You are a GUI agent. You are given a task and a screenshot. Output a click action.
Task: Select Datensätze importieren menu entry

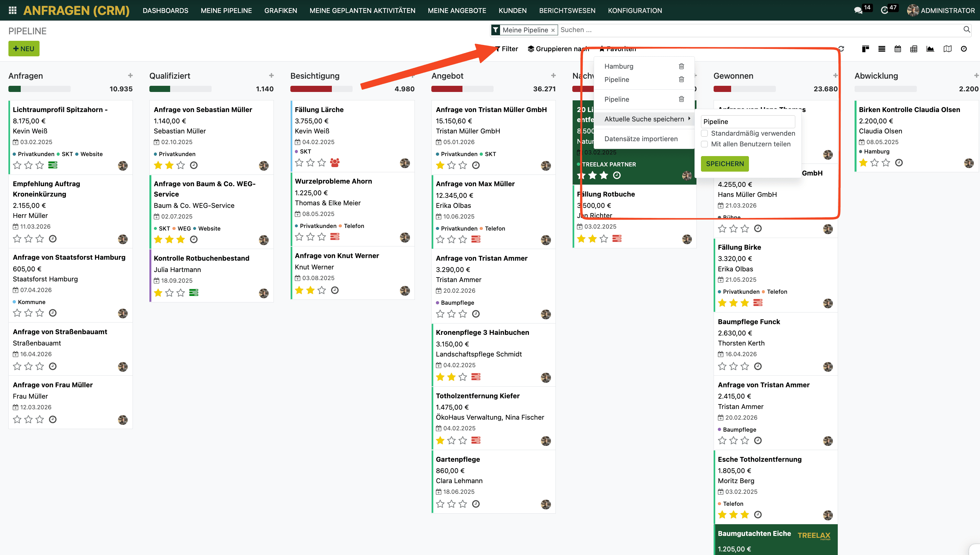coord(641,139)
